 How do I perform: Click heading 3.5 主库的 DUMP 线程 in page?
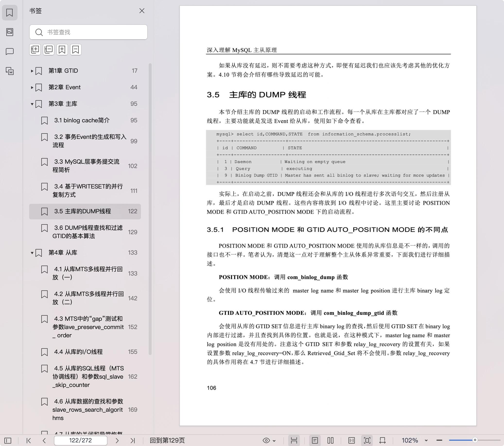(x=256, y=95)
